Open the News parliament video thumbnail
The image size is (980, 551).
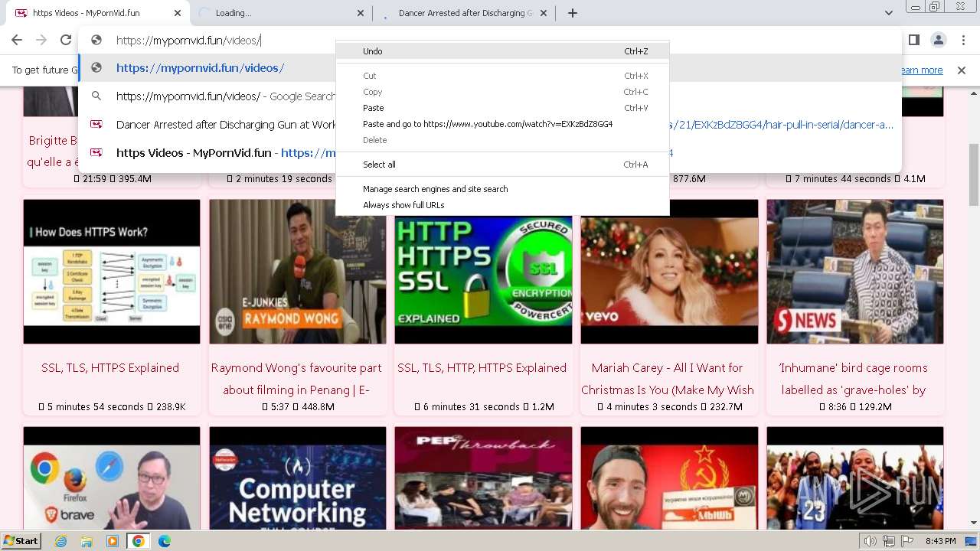tap(855, 272)
